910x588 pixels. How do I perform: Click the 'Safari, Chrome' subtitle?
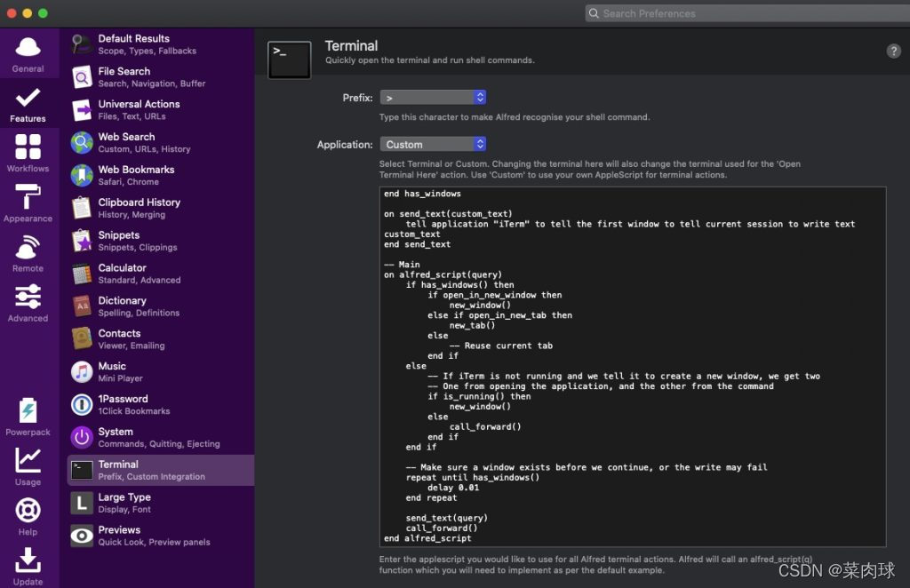(x=128, y=182)
